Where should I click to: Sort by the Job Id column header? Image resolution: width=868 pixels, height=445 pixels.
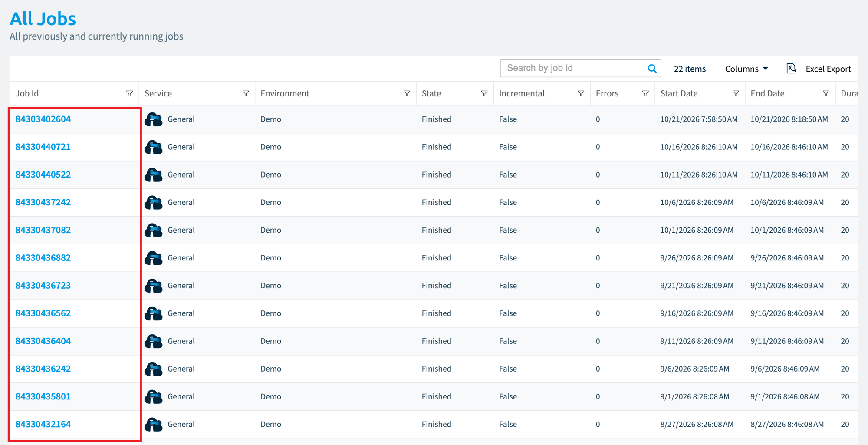[27, 93]
